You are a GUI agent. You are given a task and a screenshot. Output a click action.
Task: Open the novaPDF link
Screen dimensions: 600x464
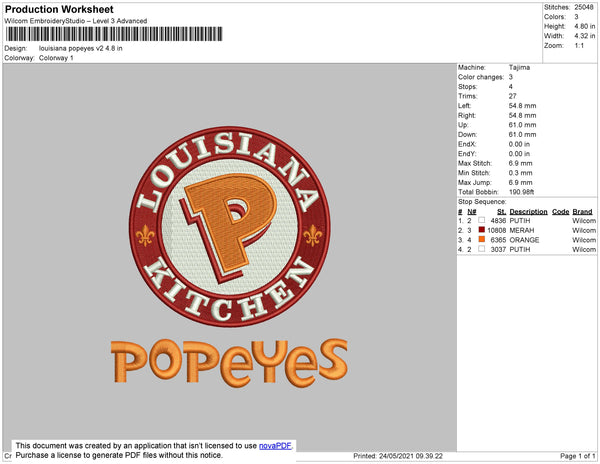click(x=275, y=446)
